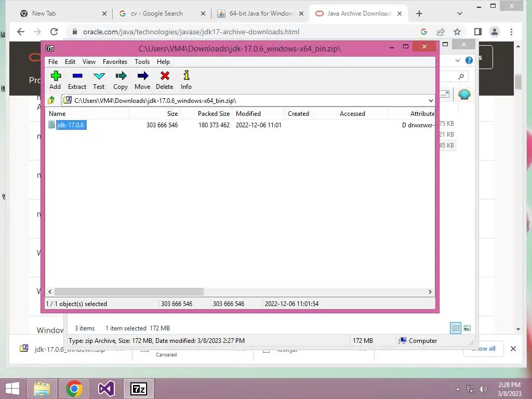Expand the Explorer ribbon chevron
Image resolution: width=532 pixels, height=399 pixels.
(x=458, y=60)
